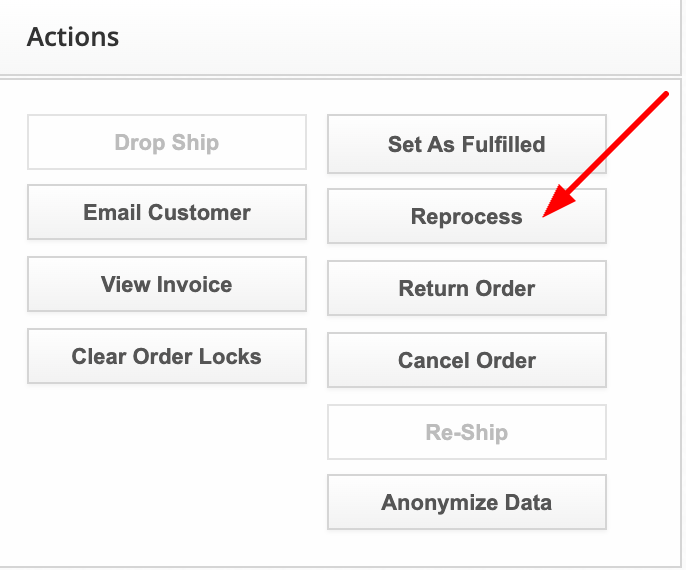
Task: Open the Email Customer action
Action: click(x=166, y=212)
